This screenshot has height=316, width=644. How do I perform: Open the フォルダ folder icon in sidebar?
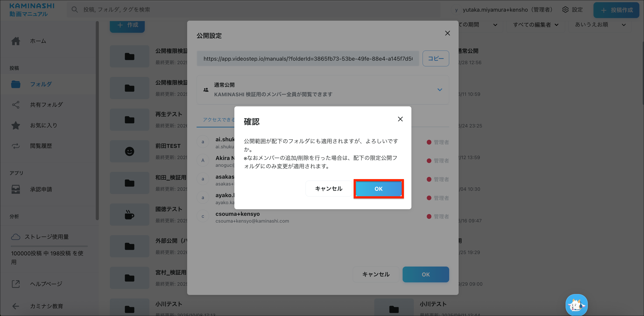16,84
